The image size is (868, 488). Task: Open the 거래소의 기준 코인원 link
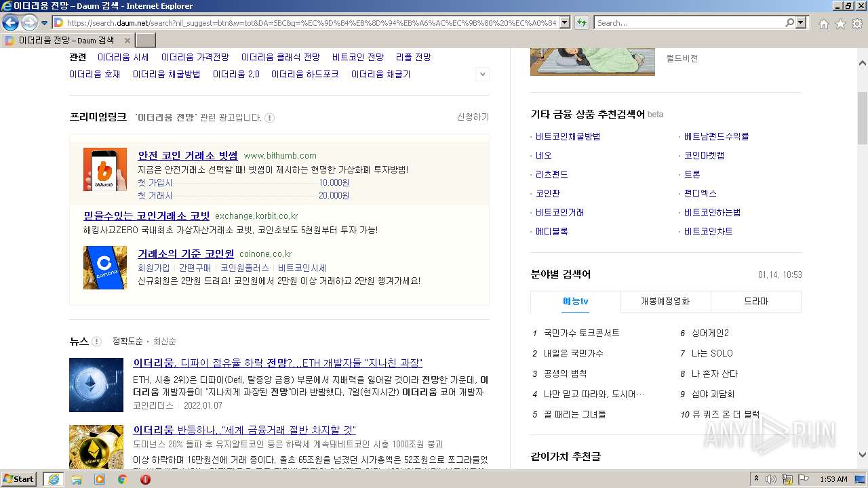[186, 254]
